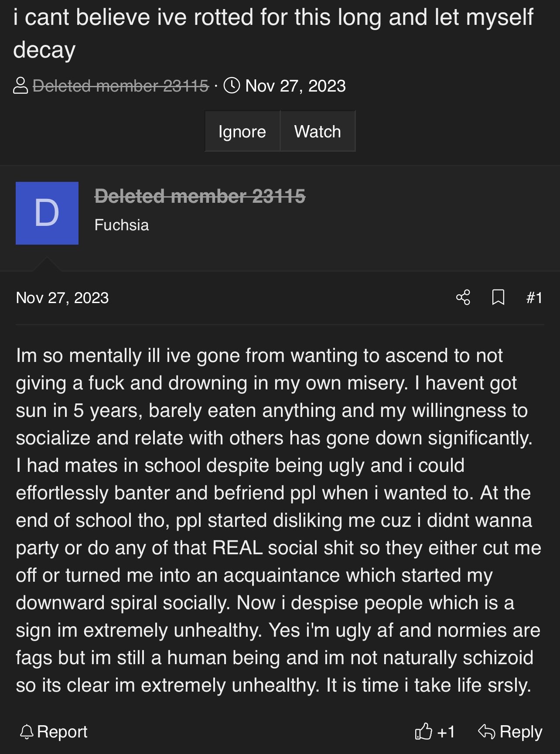Click the reply arrow icon

pyautogui.click(x=486, y=731)
